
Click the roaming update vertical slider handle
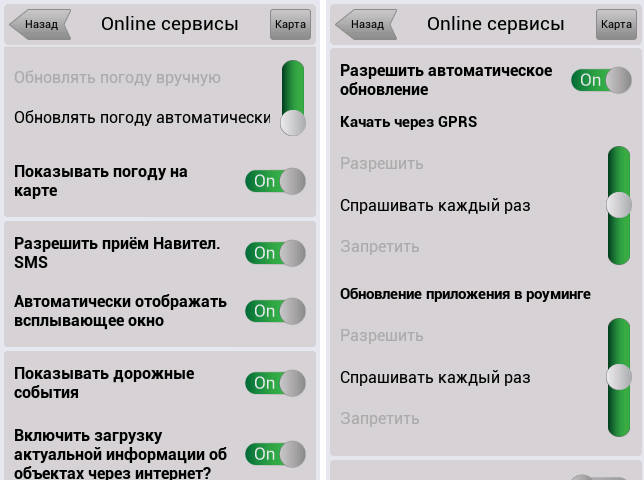pos(619,377)
